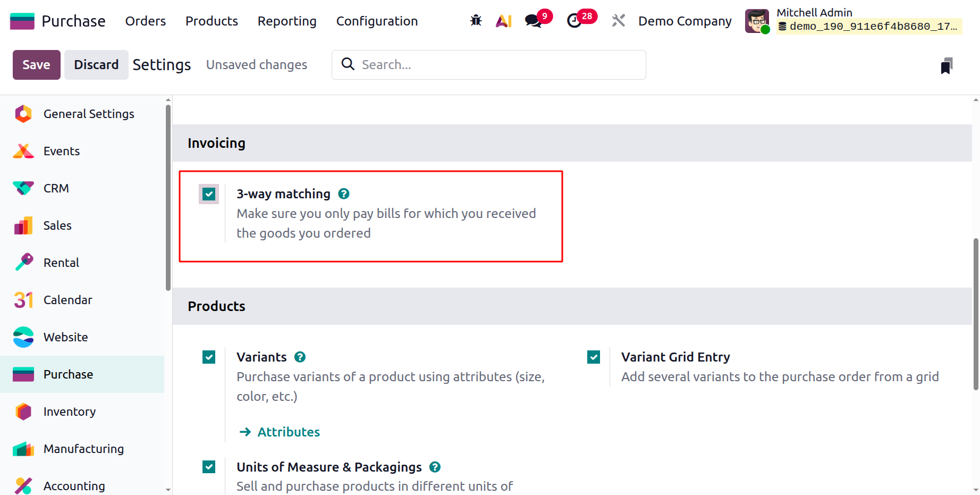Select the Inventory settings tab
The height and width of the screenshot is (495, 980).
point(70,412)
